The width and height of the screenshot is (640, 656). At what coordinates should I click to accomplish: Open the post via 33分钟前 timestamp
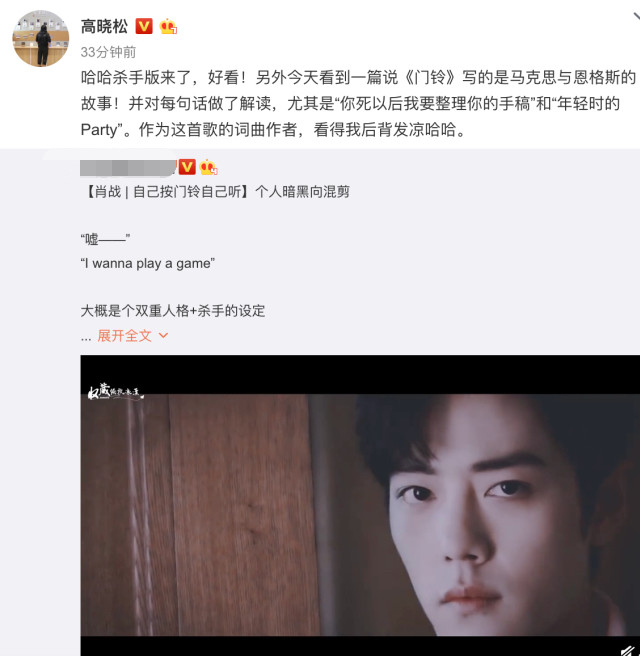point(108,52)
